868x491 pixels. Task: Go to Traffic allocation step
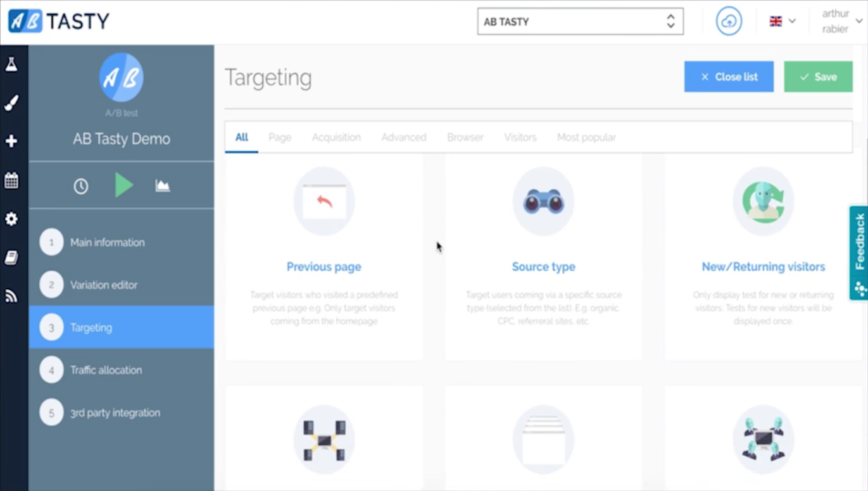pyautogui.click(x=106, y=370)
